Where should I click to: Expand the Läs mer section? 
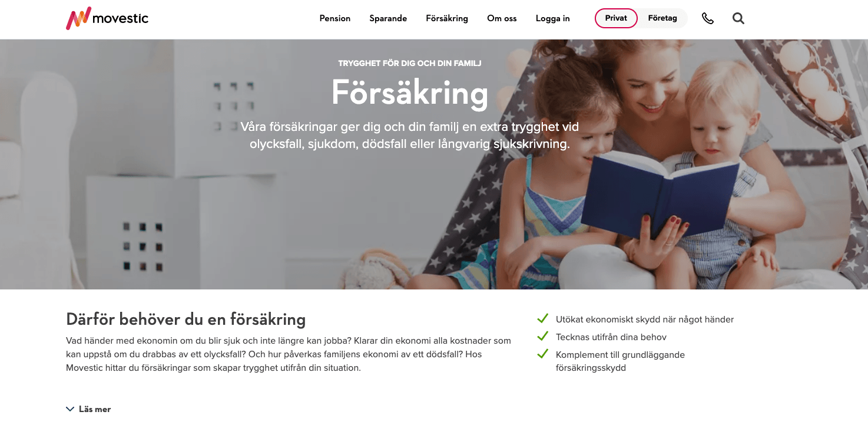(x=88, y=409)
